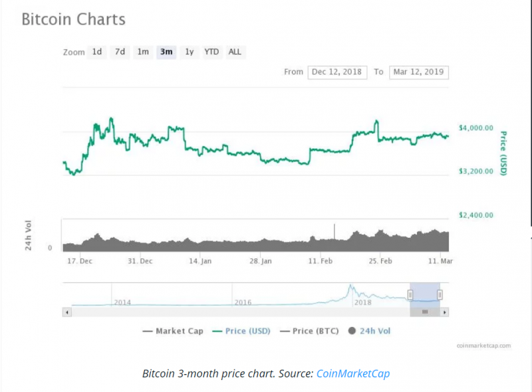Choose the 3m zoom range
532x392 pixels.
coord(166,52)
